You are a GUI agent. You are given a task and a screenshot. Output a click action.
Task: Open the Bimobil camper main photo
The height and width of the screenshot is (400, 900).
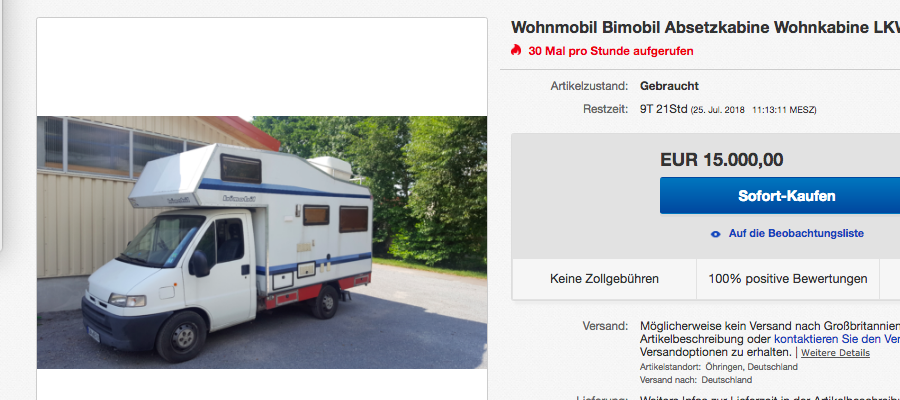tap(262, 242)
